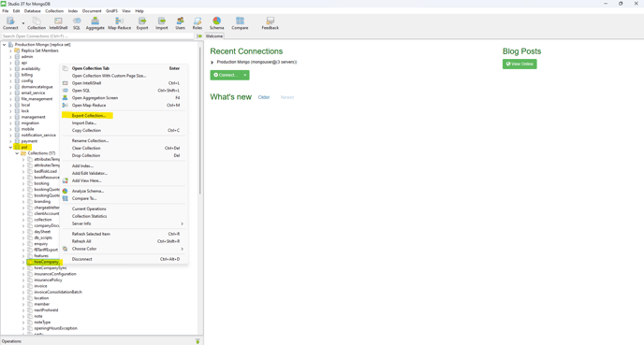Viewport: 644px width, 345px height.
Task: Open the Roles toolbar icon
Action: pos(198,23)
